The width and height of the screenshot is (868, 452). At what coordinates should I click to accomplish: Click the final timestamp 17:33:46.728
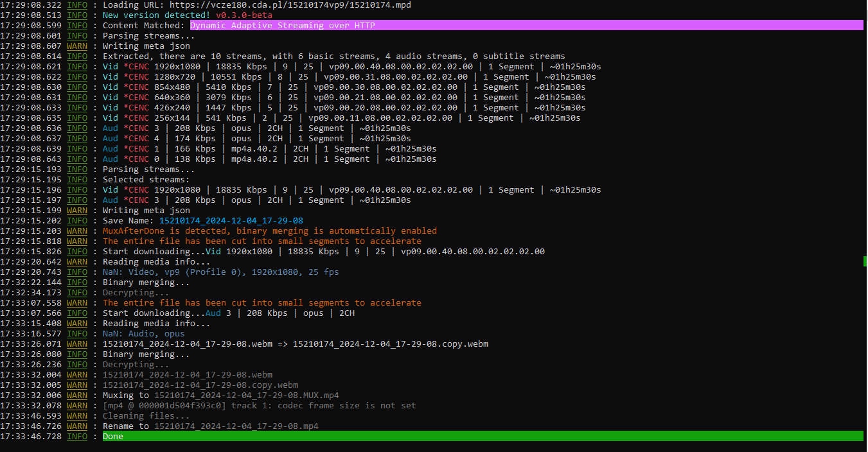click(31, 437)
